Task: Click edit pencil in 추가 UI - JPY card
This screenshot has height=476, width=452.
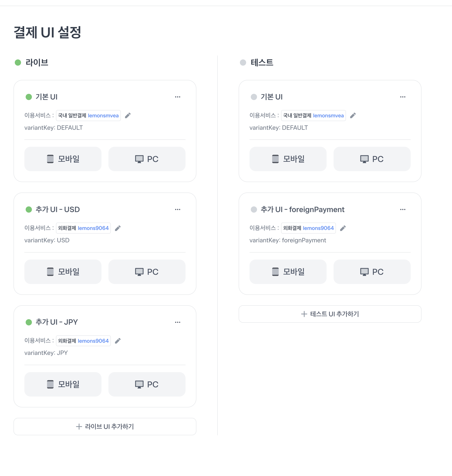Action: [118, 341]
